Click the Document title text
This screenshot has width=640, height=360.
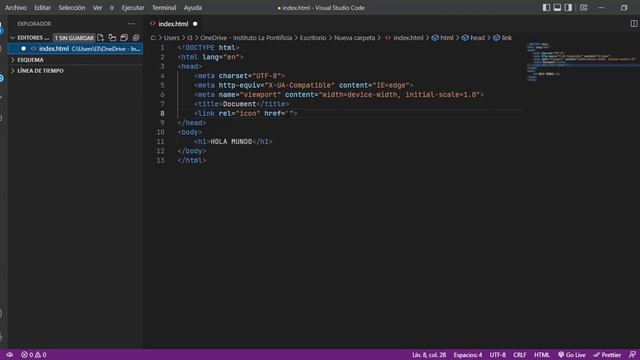pos(239,104)
